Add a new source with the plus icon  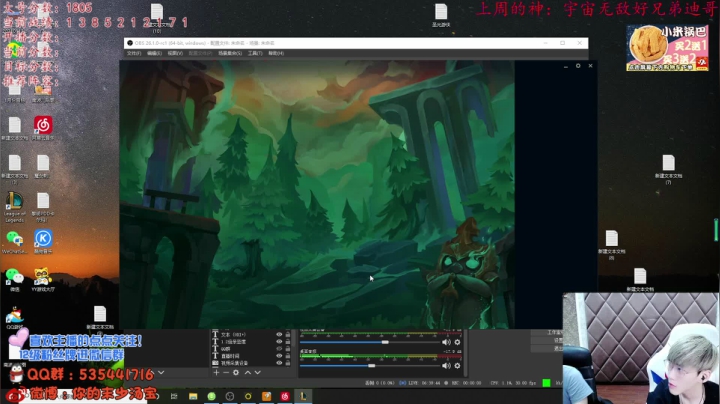(x=216, y=372)
